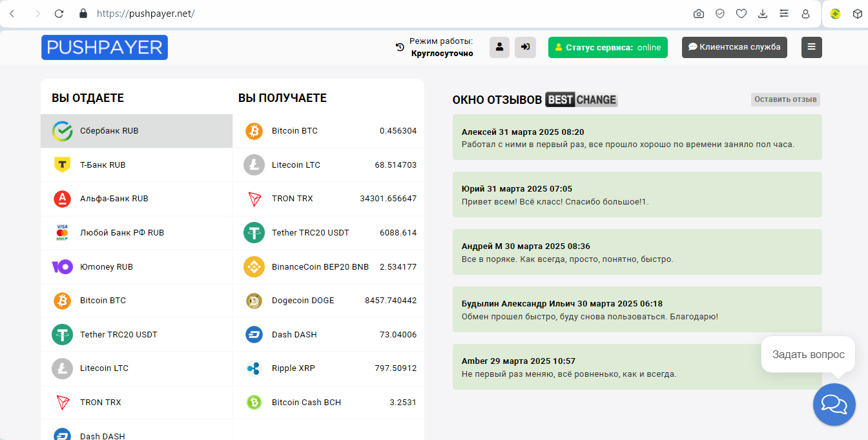Click the Оставить отзыв button
The height and width of the screenshot is (440, 868).
pyautogui.click(x=785, y=99)
